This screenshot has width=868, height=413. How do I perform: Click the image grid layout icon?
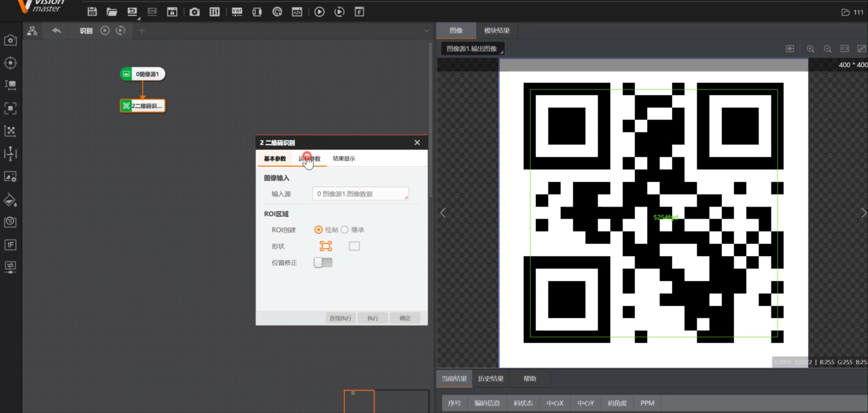click(x=790, y=49)
